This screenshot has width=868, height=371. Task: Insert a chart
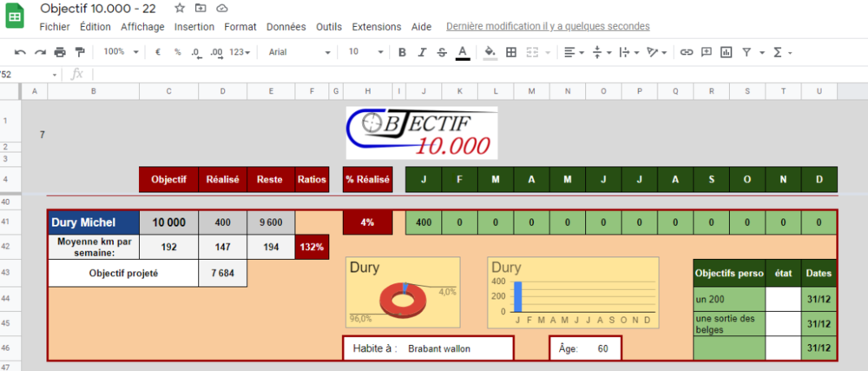[727, 52]
